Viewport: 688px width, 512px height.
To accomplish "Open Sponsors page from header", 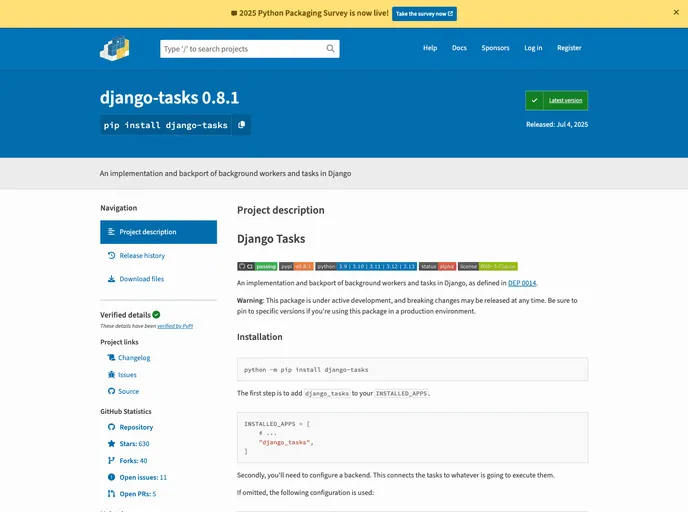I will 495,48.
